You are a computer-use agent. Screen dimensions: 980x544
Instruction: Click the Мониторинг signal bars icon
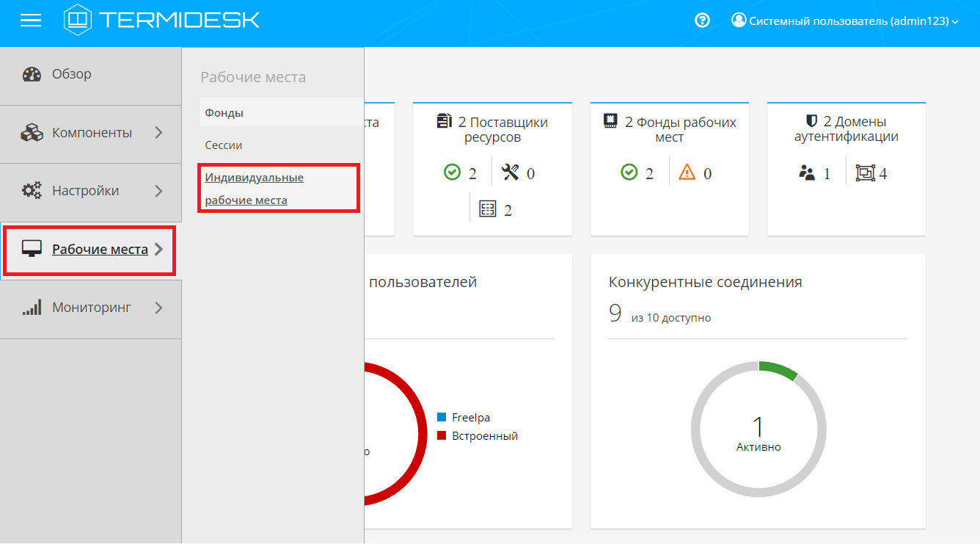point(32,308)
